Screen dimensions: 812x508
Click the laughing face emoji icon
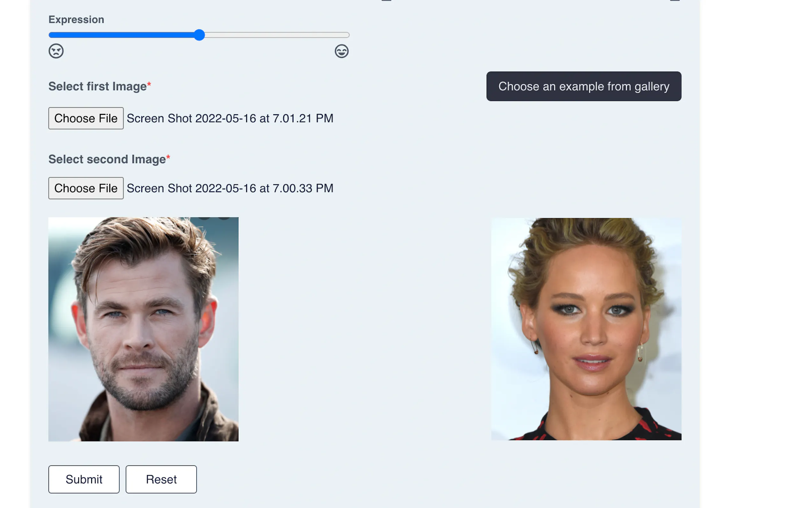click(341, 51)
